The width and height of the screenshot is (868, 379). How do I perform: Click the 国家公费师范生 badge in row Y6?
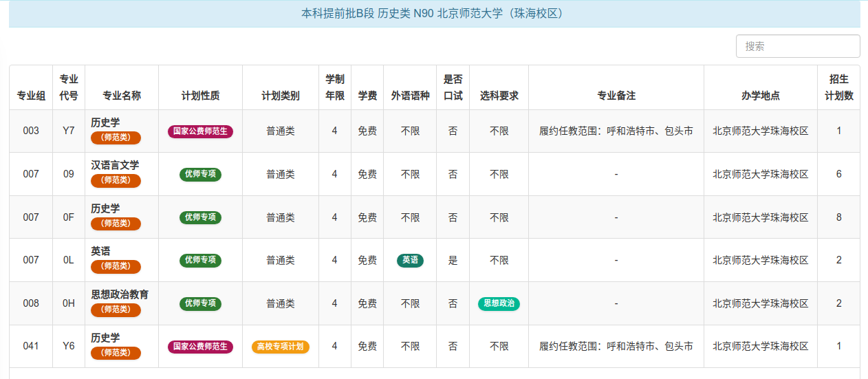tap(200, 347)
